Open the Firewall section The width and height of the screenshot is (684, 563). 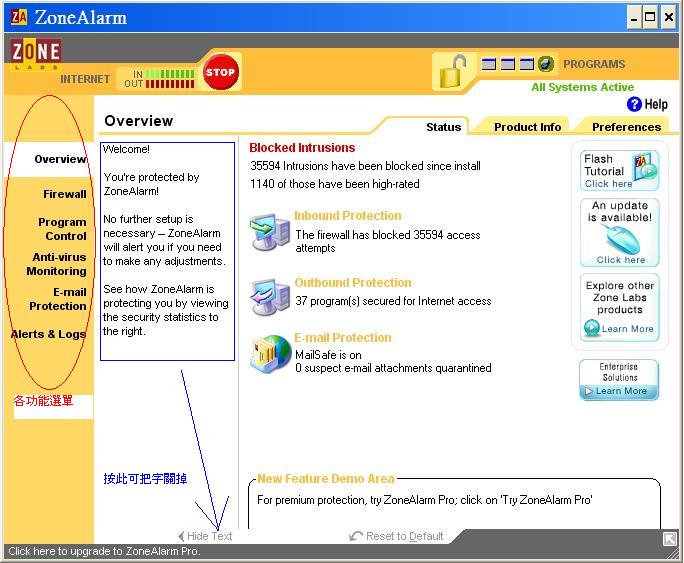65,194
